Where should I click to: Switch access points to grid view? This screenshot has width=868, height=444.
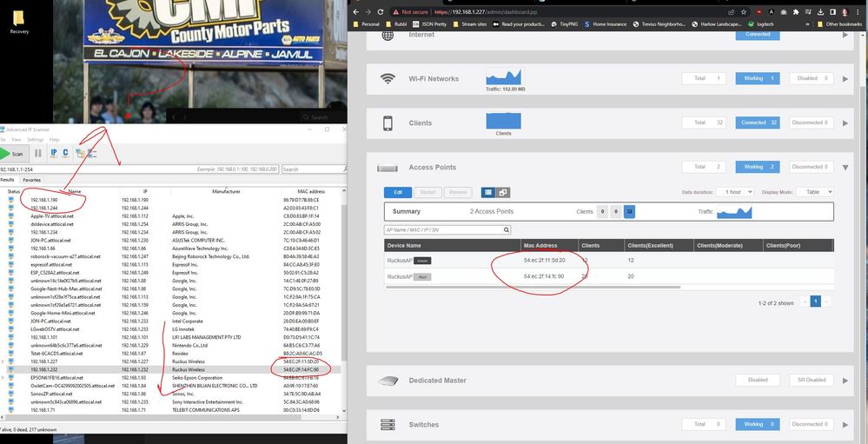tap(503, 192)
